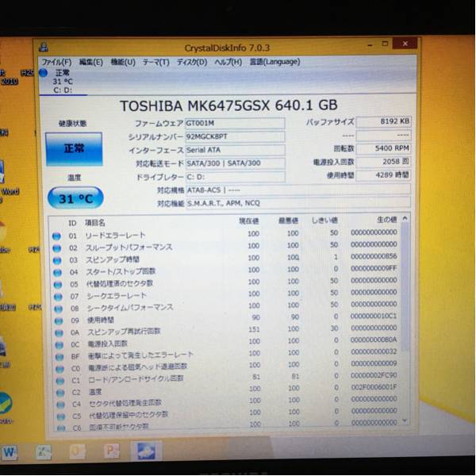
Task: Maximize the CrystalDiskInfo window
Action: pos(385,44)
